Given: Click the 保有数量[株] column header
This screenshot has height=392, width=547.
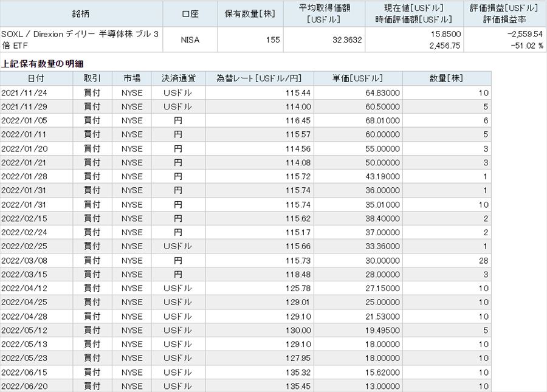Looking at the screenshot, I should 250,13.
